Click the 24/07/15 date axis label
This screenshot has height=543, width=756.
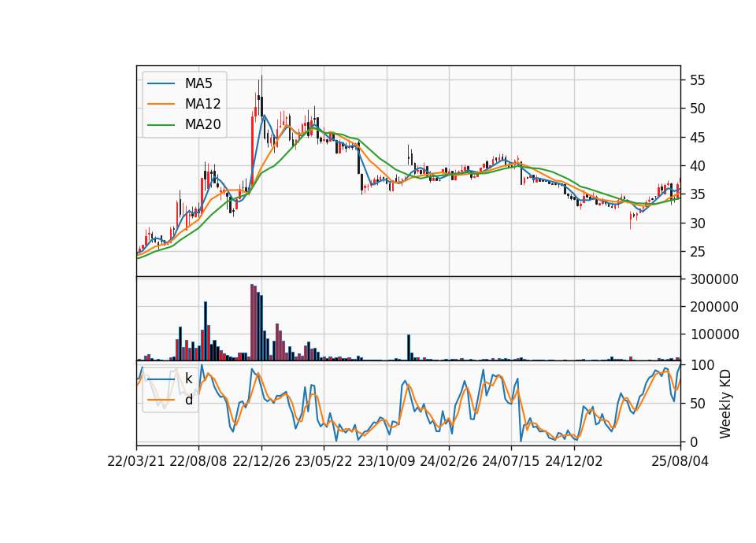(x=511, y=461)
